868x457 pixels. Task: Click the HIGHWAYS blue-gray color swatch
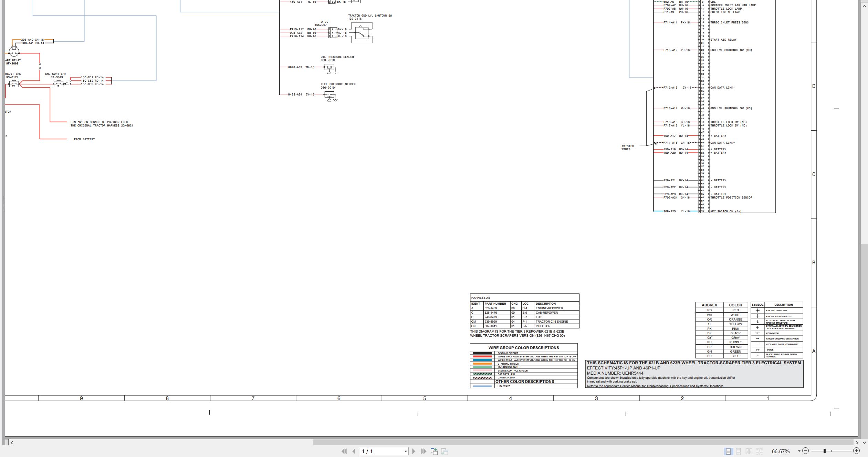[482, 386]
